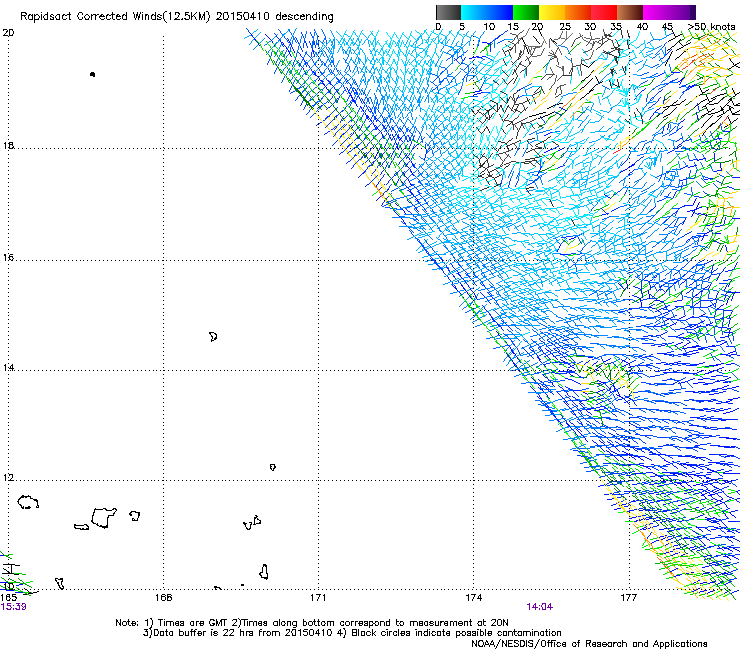Click the purple swath time '15:39'
740x650 pixels.
[x=13, y=607]
